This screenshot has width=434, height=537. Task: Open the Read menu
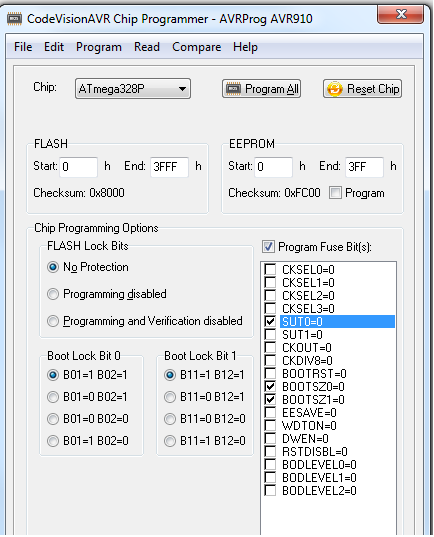(147, 47)
